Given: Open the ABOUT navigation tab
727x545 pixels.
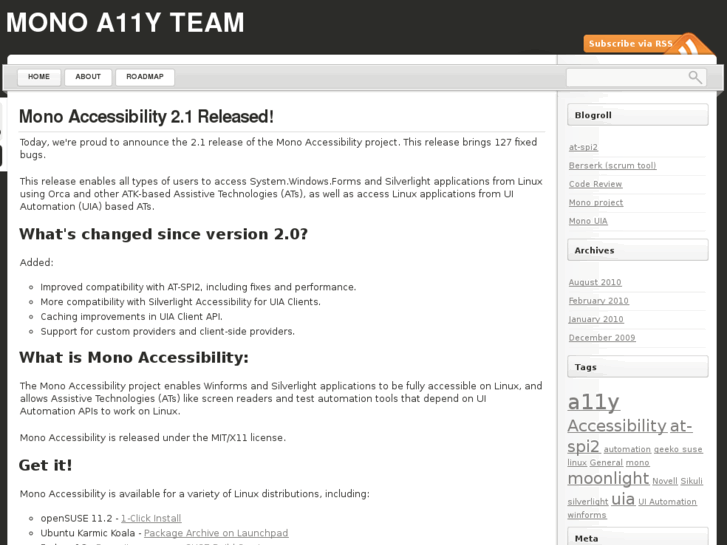Looking at the screenshot, I should pos(88,77).
